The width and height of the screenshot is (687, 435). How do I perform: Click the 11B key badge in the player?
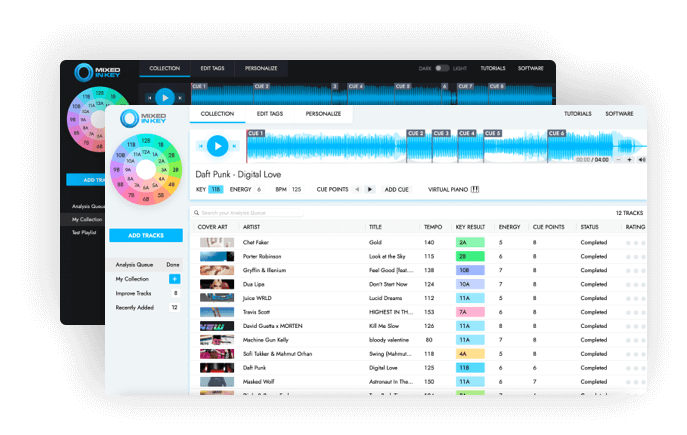click(216, 190)
